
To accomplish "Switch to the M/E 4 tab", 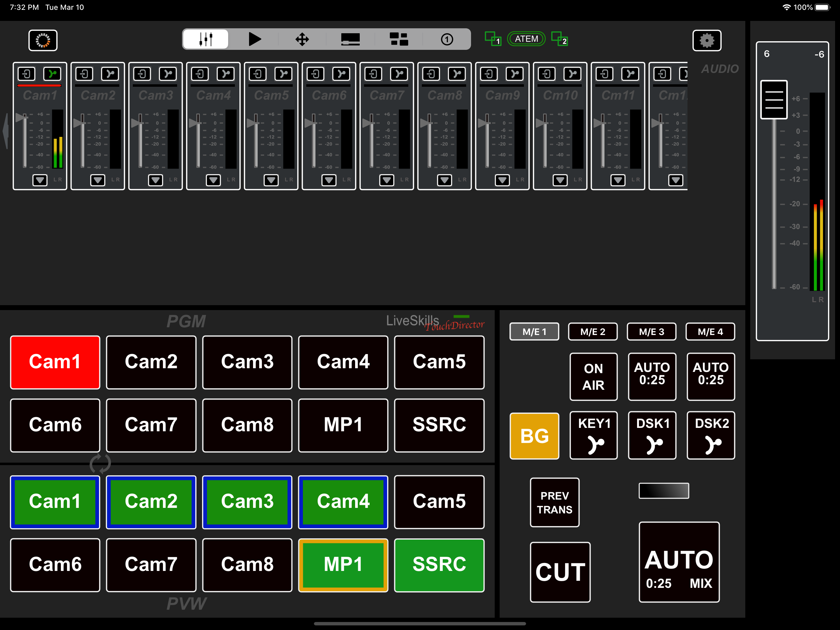I will coord(710,331).
